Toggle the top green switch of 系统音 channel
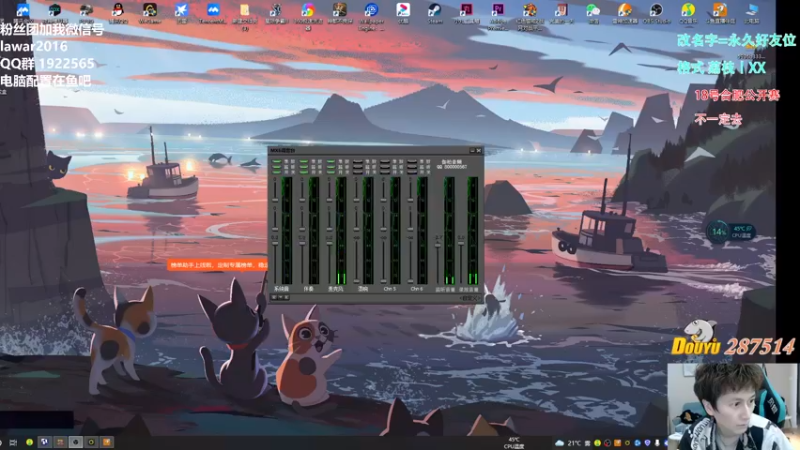 277,161
